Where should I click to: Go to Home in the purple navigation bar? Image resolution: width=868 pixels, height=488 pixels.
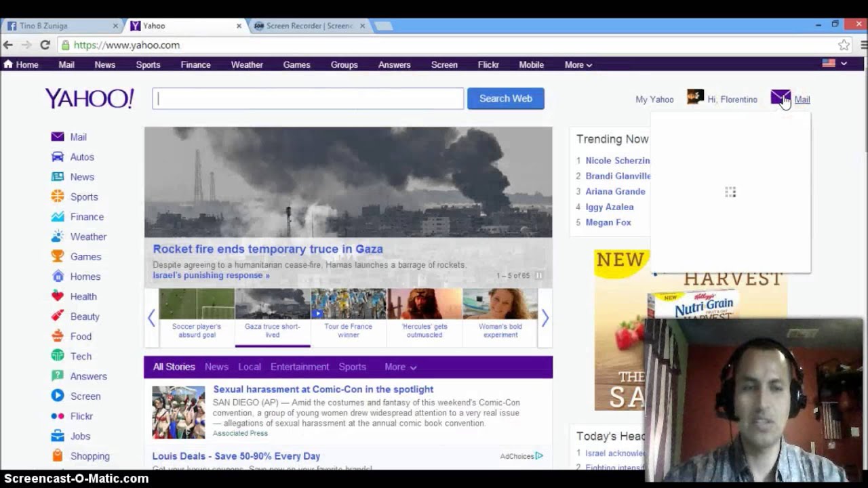pos(21,65)
